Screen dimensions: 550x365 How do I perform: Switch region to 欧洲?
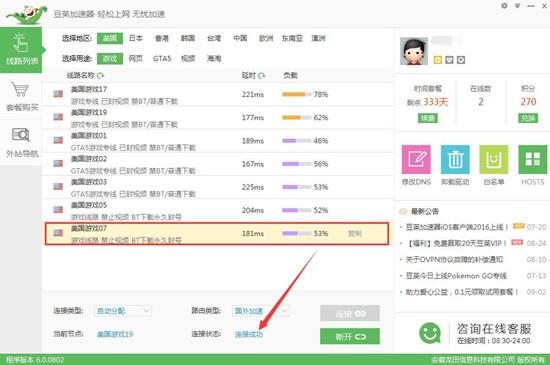click(266, 38)
